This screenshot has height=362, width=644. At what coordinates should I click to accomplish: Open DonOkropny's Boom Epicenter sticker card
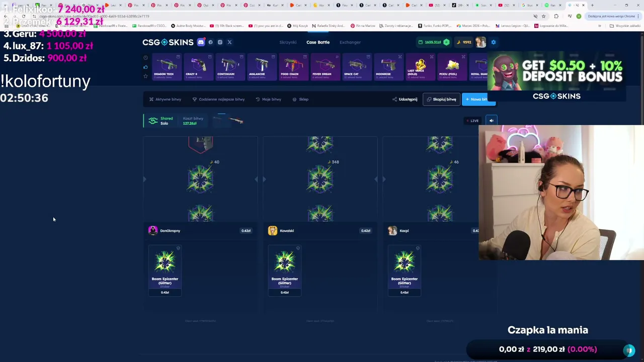[165, 270]
